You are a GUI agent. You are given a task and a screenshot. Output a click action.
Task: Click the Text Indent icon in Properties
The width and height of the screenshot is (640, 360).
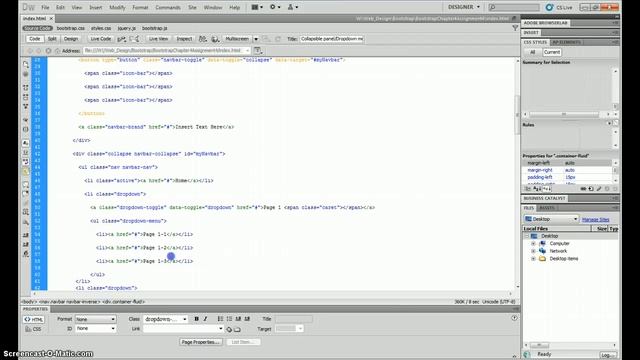pyautogui.click(x=247, y=319)
